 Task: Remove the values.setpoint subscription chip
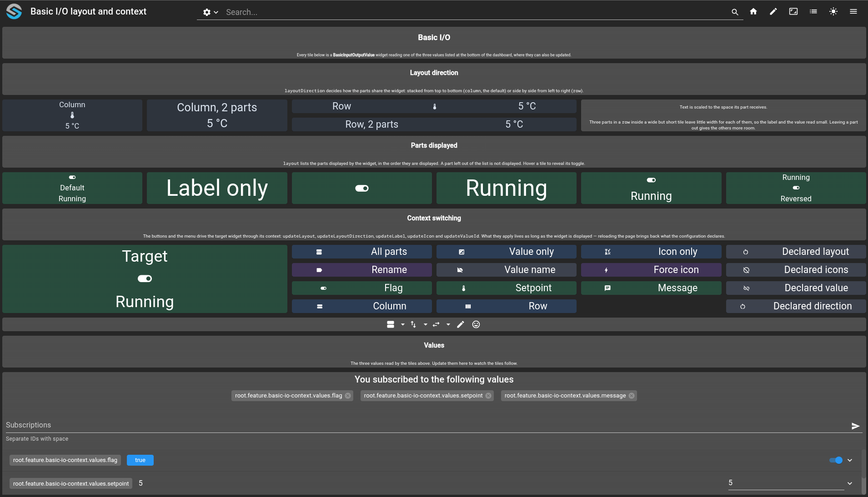[x=488, y=396]
